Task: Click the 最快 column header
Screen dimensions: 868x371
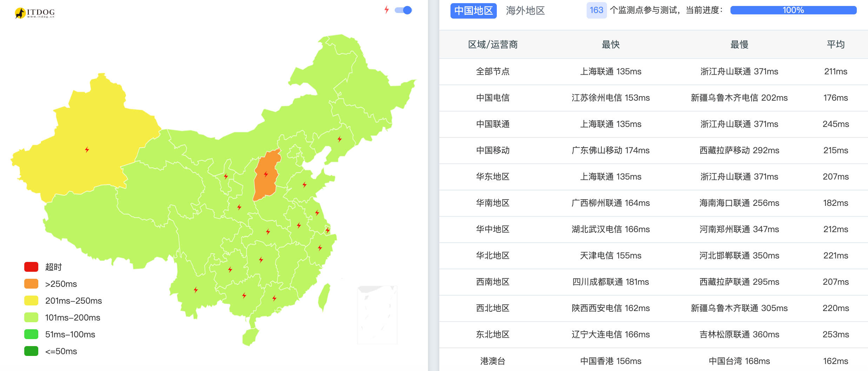Action: (x=610, y=45)
